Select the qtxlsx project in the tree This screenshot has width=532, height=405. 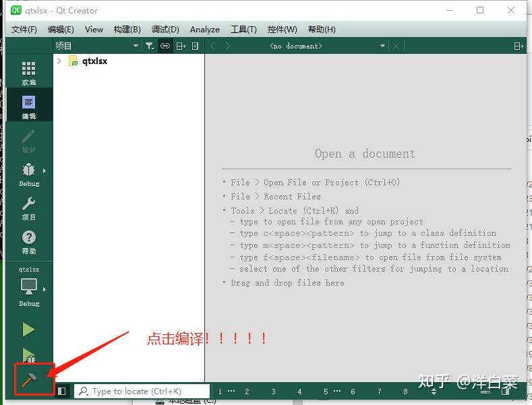coord(94,61)
